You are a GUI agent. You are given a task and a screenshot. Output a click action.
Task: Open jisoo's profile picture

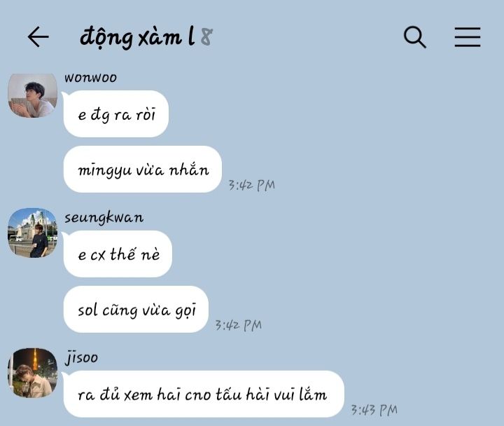coord(32,373)
